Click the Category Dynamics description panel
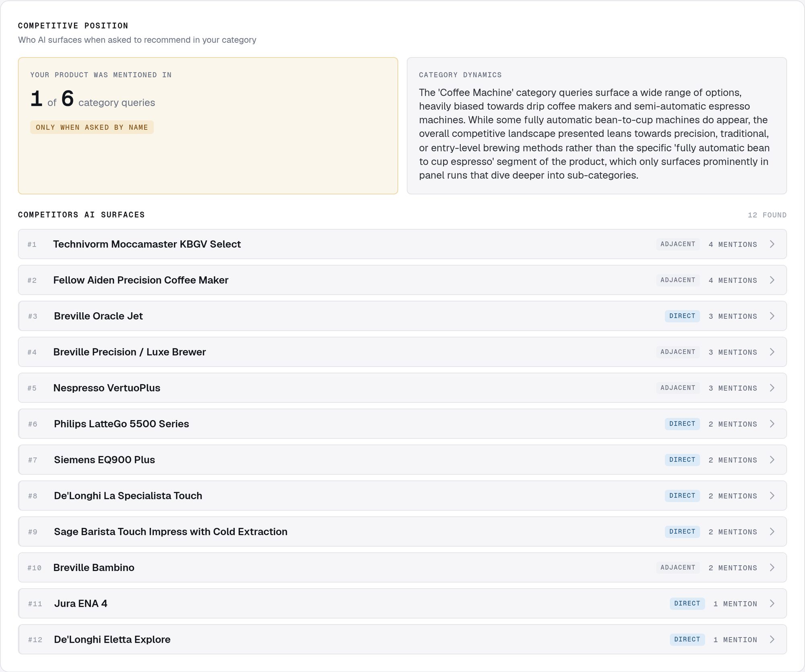805x672 pixels. (x=597, y=126)
